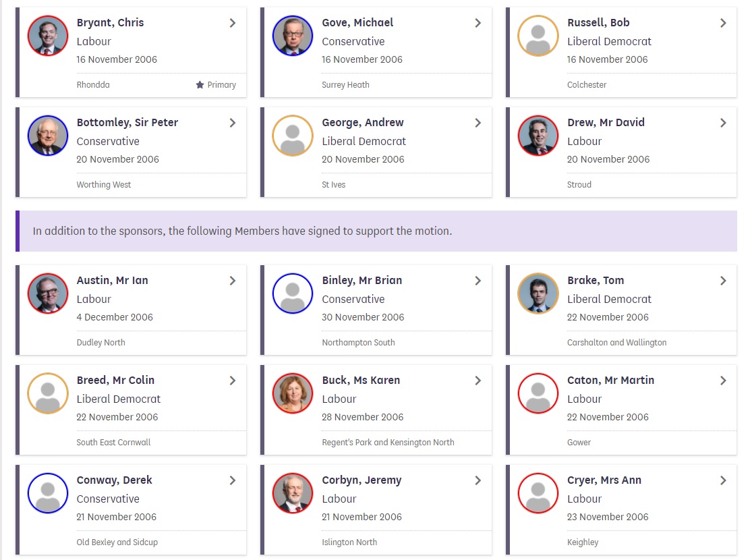Click Ann Cryer's placeholder avatar icon

(538, 493)
